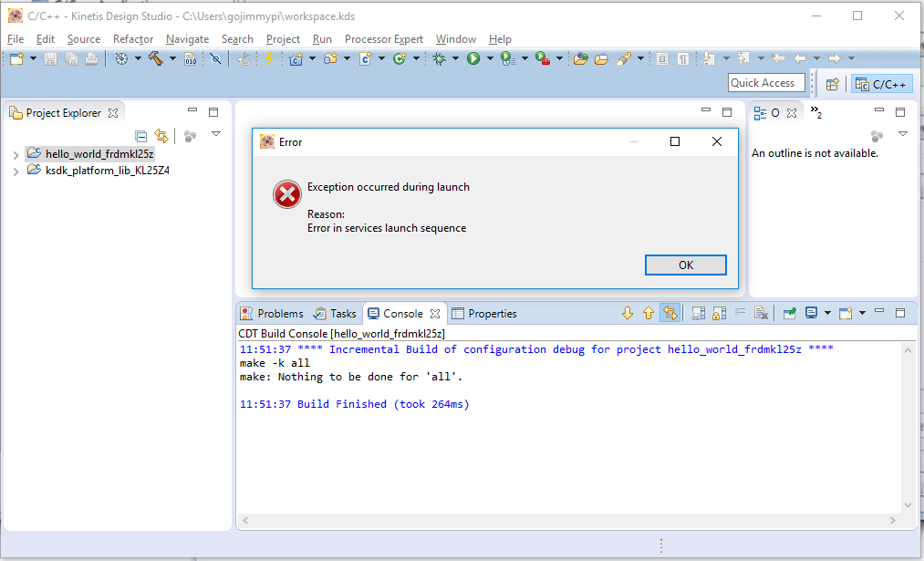Click the 010 binary file toolbar icon
The width and height of the screenshot is (924, 561).
pyautogui.click(x=191, y=58)
